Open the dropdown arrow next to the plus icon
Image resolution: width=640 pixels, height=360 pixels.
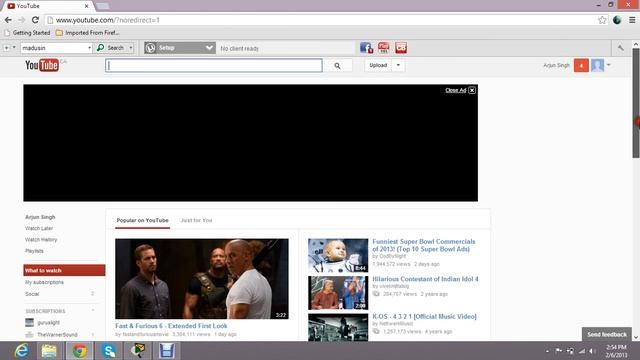click(14, 48)
